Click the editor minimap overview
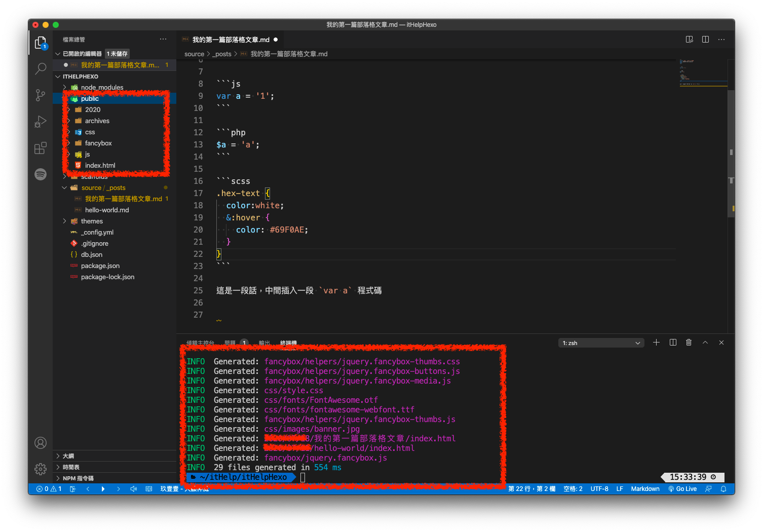The image size is (763, 532). pyautogui.click(x=703, y=73)
